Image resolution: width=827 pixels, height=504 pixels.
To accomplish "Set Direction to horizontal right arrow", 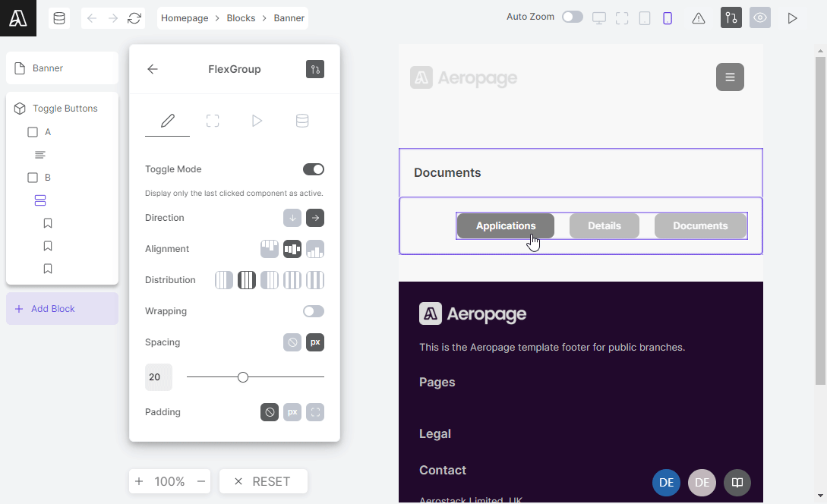I will click(x=315, y=218).
